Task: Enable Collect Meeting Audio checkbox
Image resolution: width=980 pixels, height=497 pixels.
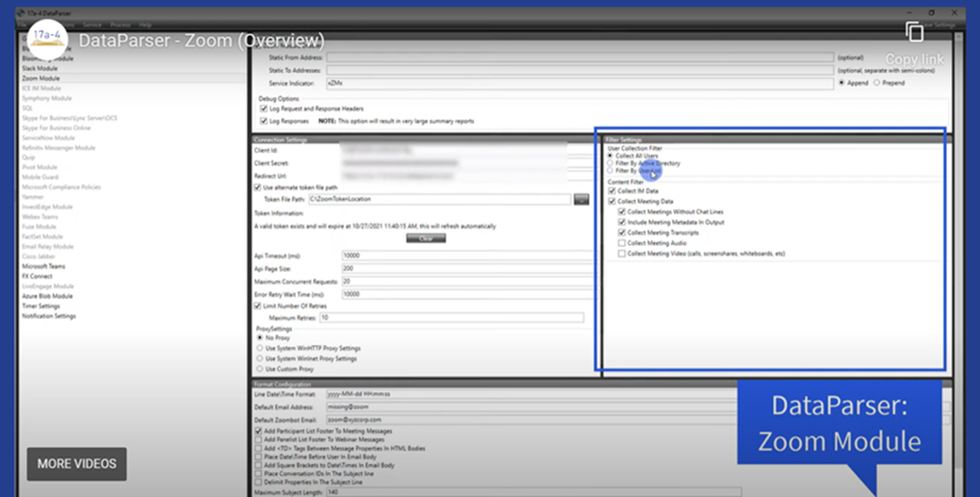Action: (621, 243)
